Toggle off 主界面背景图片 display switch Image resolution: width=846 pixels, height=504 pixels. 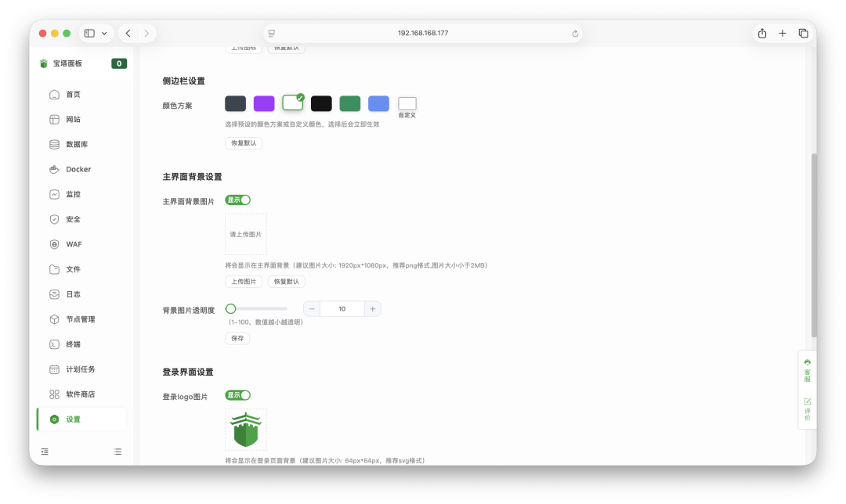click(x=238, y=200)
